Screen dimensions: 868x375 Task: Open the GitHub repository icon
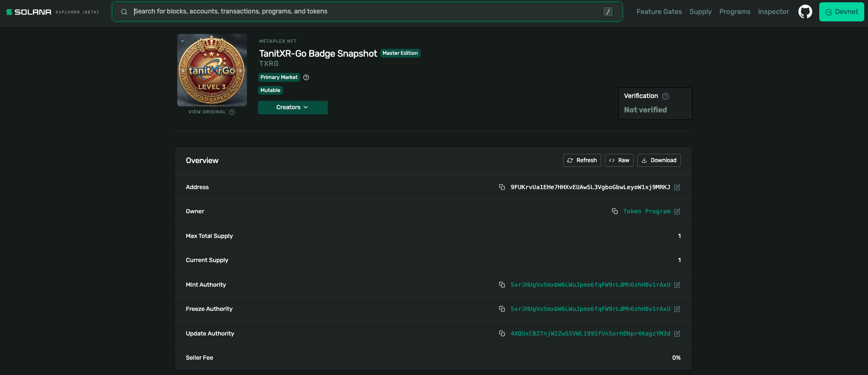[x=805, y=12]
